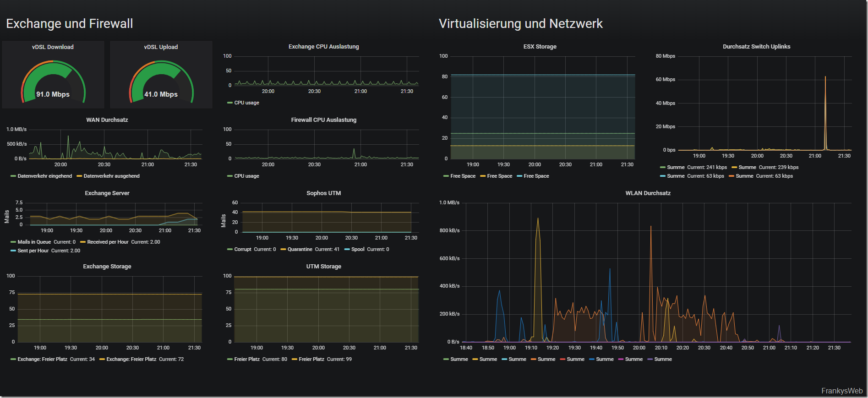
Task: Click the 91.0 Mbps gauge value
Action: point(53,94)
